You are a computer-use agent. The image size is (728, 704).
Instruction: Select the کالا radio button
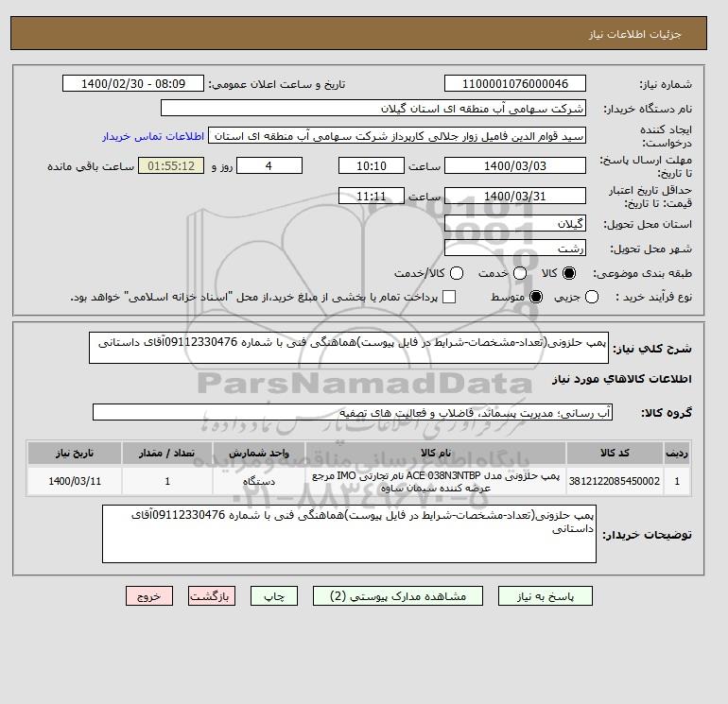pyautogui.click(x=569, y=273)
